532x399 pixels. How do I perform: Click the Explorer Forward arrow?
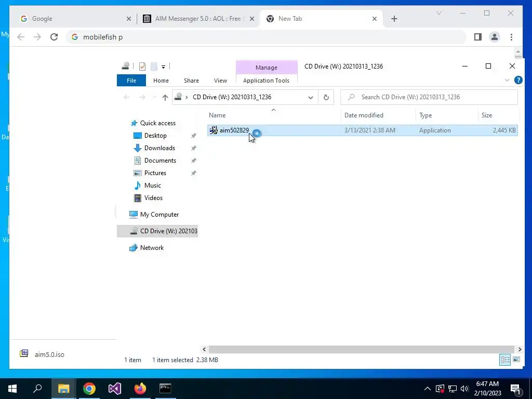pos(142,97)
